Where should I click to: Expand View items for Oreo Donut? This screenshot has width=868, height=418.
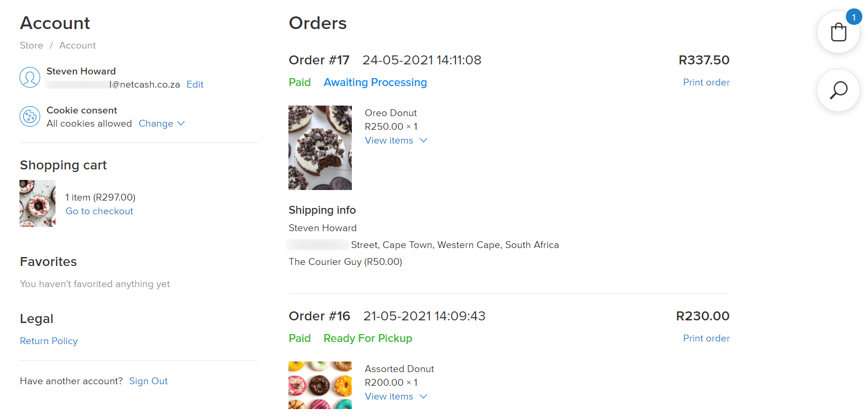[x=396, y=140]
